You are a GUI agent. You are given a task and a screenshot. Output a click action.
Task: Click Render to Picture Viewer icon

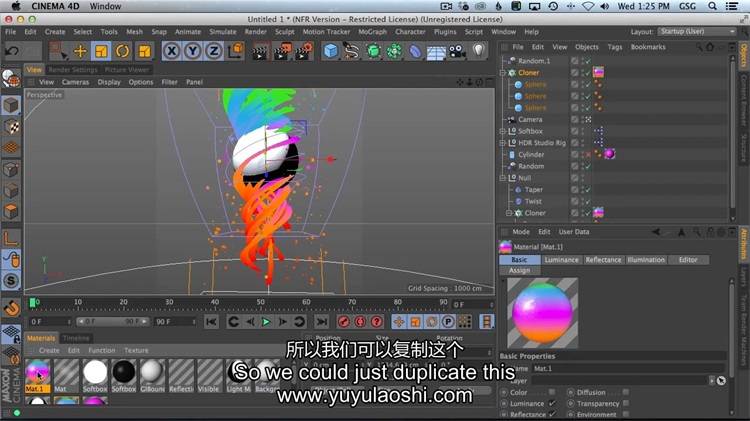(x=282, y=51)
